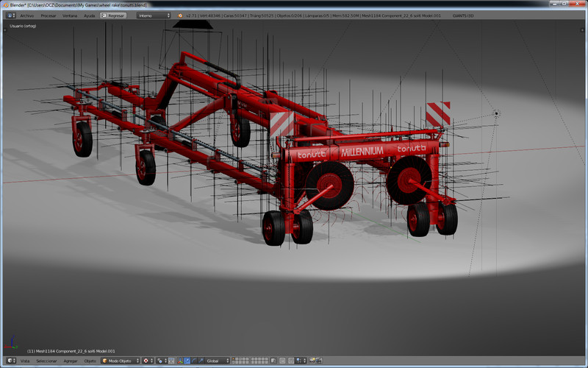
Task: Open the pivot point selector icon
Action: tap(161, 361)
